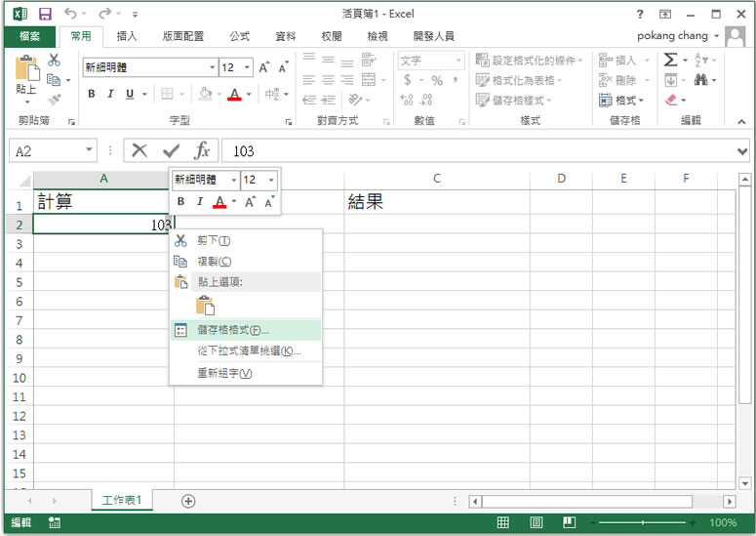
Task: Switch to Page Layout view in status bar
Action: coord(537,522)
